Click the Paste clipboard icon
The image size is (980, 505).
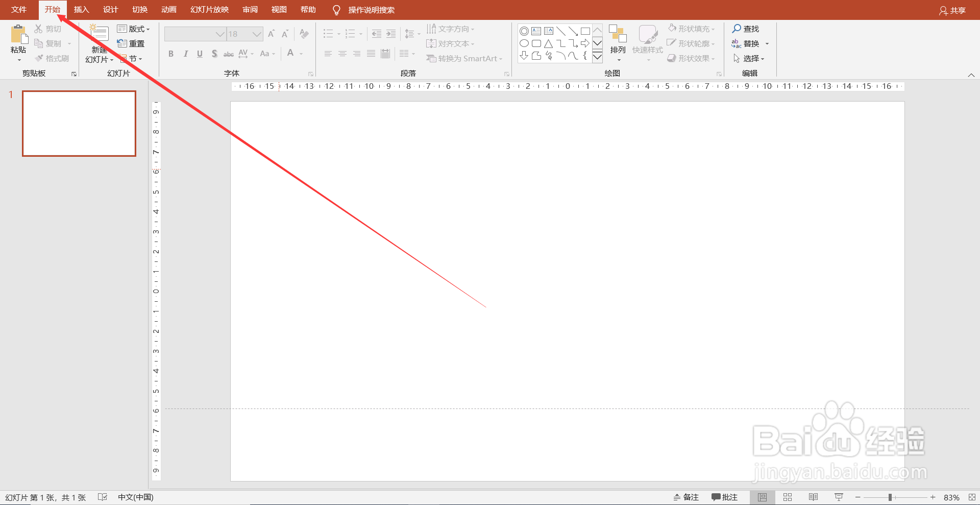pos(19,34)
